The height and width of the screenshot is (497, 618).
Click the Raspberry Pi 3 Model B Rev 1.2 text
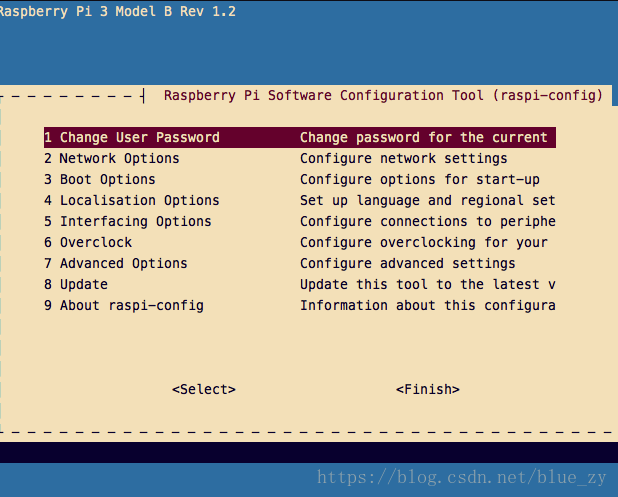coord(117,11)
